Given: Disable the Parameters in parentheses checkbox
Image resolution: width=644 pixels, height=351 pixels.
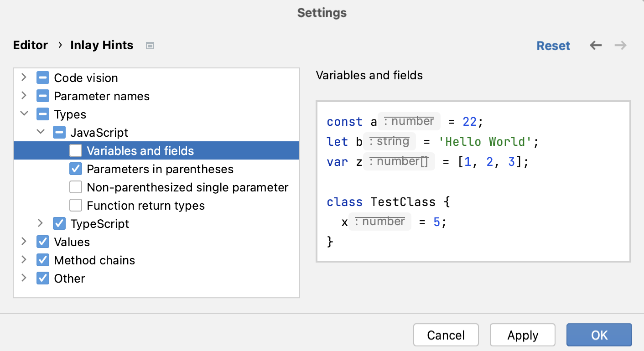Looking at the screenshot, I should (75, 169).
